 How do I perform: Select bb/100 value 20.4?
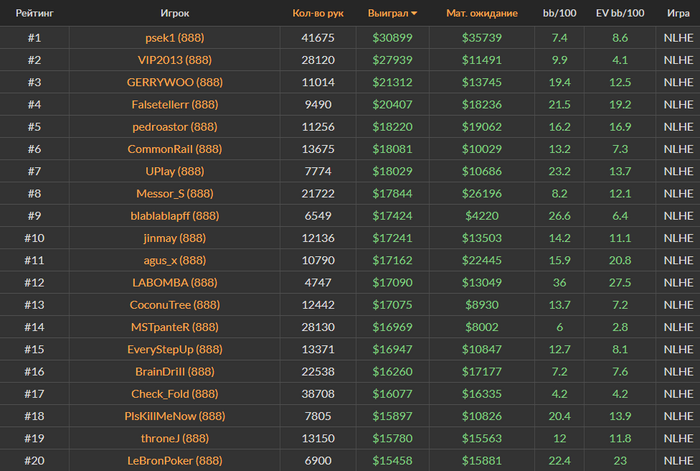[559, 416]
